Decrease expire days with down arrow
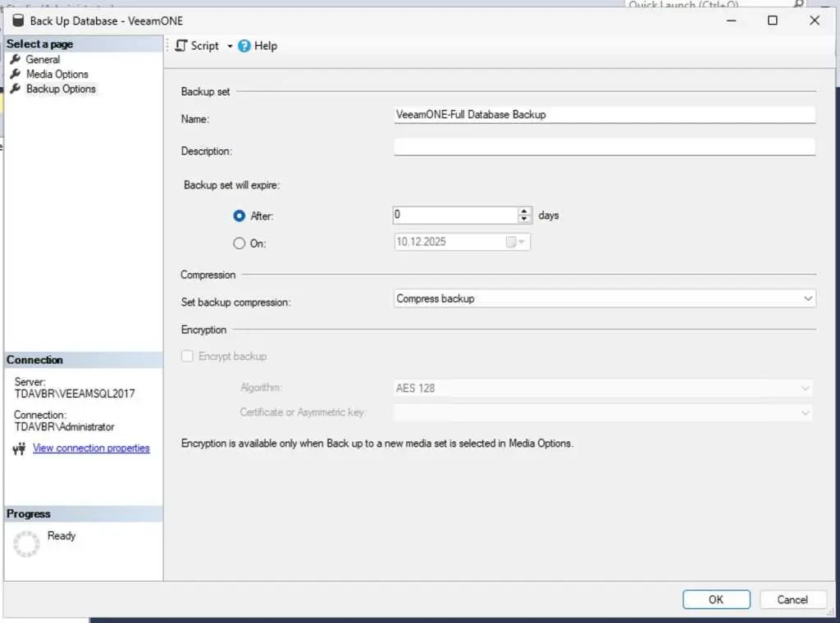This screenshot has width=840, height=623. point(524,219)
